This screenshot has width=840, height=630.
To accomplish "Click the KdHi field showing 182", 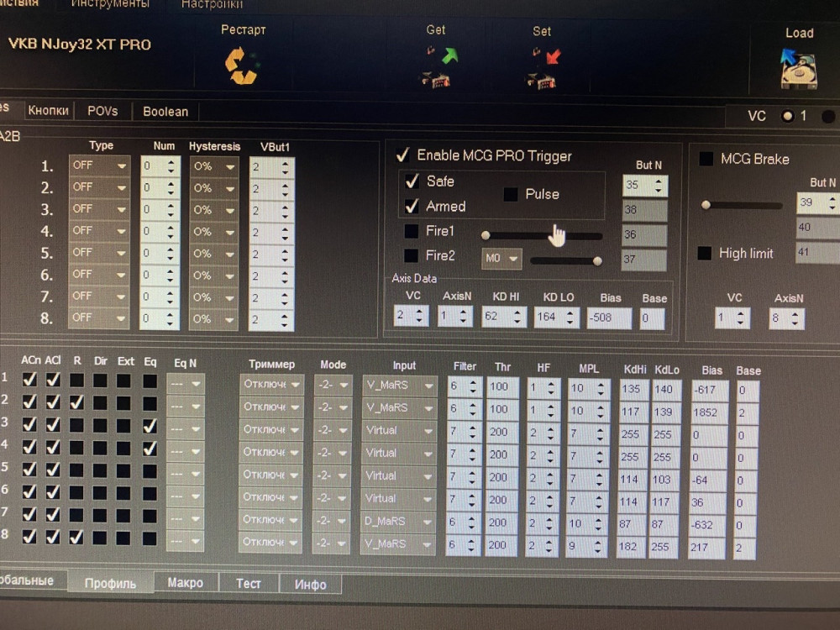I will pyautogui.click(x=630, y=547).
